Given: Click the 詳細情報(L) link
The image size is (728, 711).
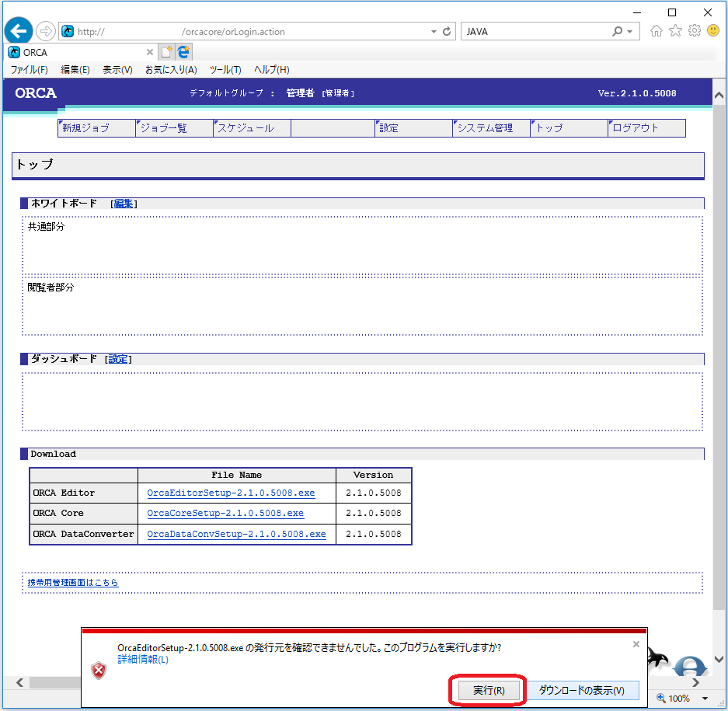Looking at the screenshot, I should tap(143, 660).
